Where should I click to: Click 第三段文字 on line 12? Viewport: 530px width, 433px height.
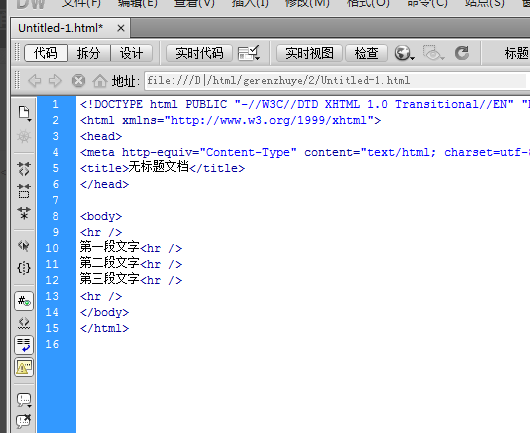click(110, 279)
